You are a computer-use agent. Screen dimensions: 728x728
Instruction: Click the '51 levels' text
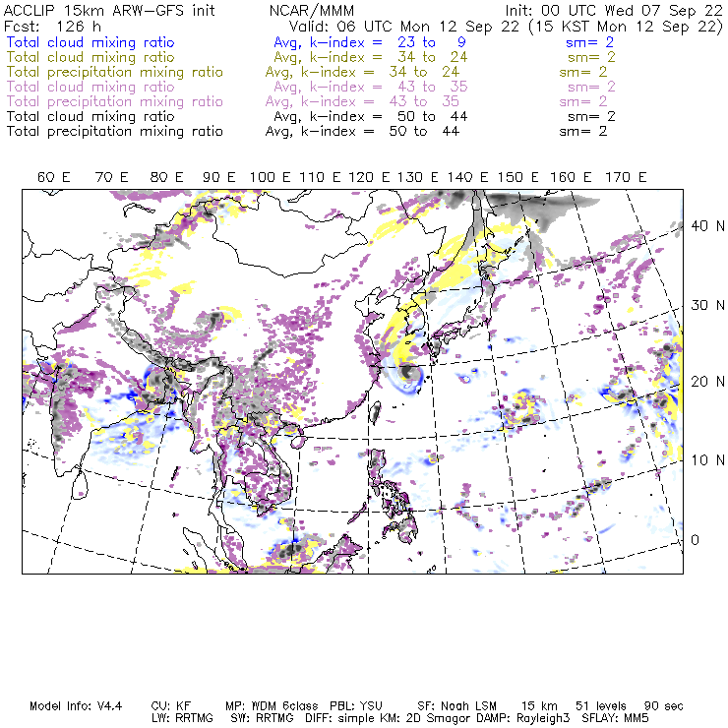click(601, 706)
